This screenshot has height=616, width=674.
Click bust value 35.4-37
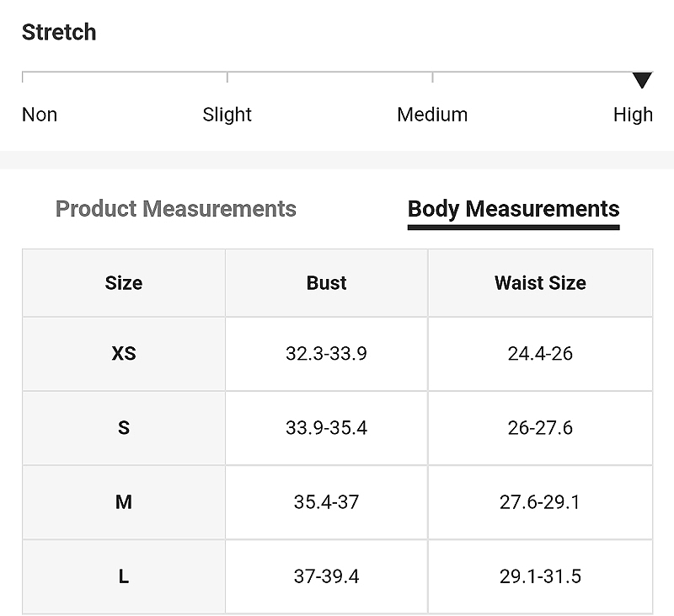click(326, 502)
